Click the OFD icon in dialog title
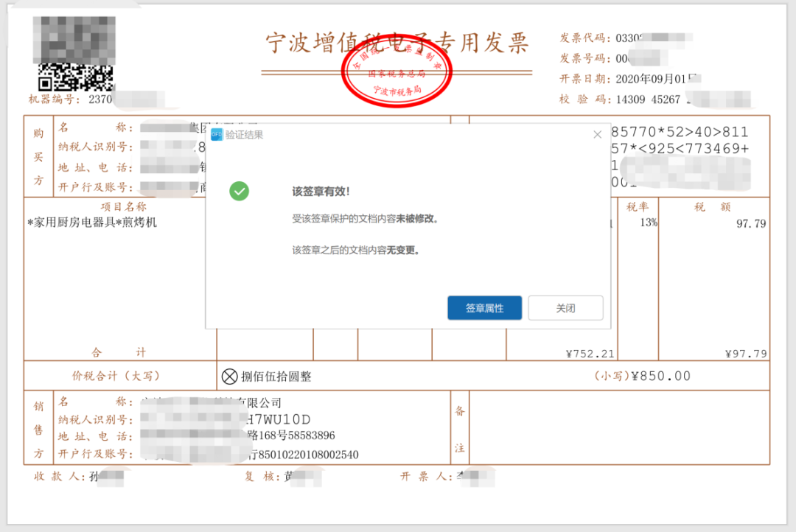Image resolution: width=796 pixels, height=532 pixels. 217,135
